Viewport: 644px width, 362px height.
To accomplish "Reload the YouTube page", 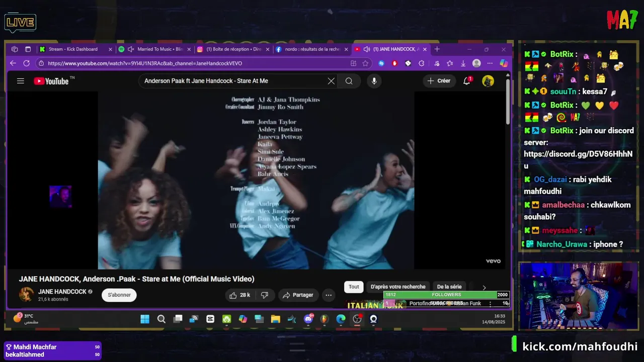I will click(x=26, y=63).
